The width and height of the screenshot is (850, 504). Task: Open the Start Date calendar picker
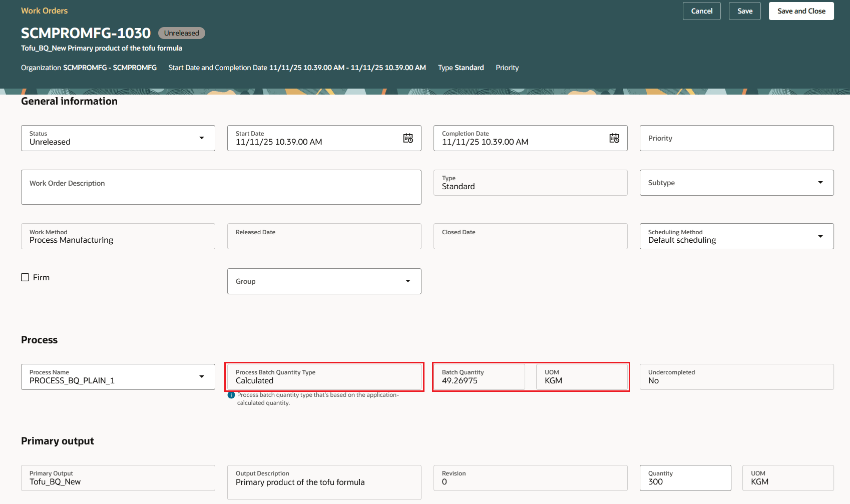(x=408, y=138)
